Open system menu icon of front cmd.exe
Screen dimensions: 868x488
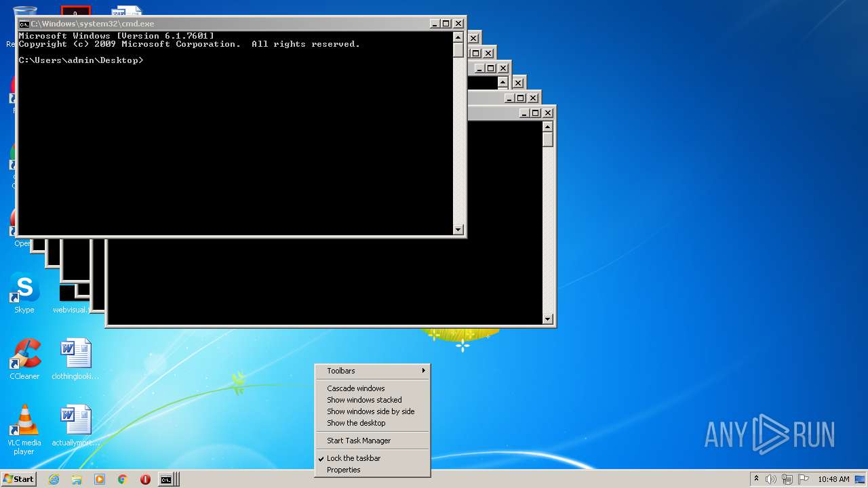pos(24,24)
